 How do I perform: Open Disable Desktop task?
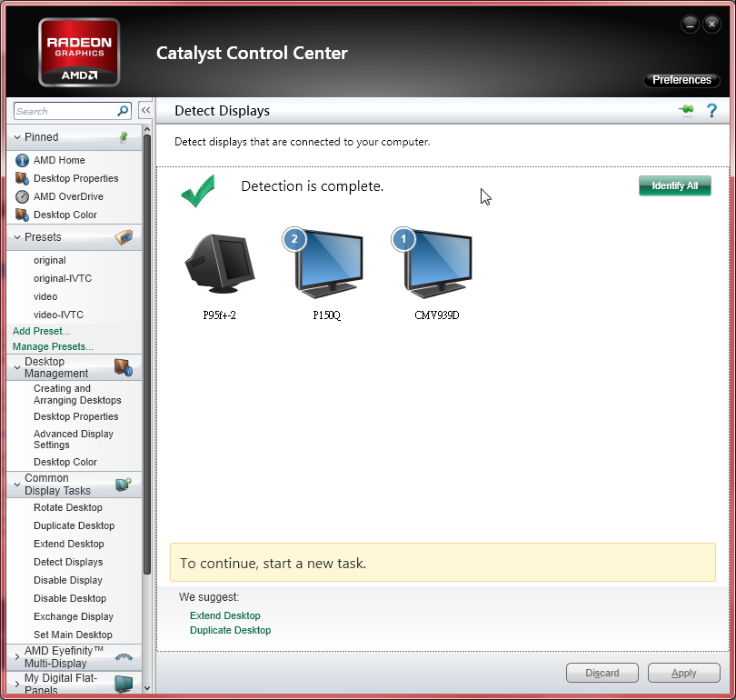(70, 598)
